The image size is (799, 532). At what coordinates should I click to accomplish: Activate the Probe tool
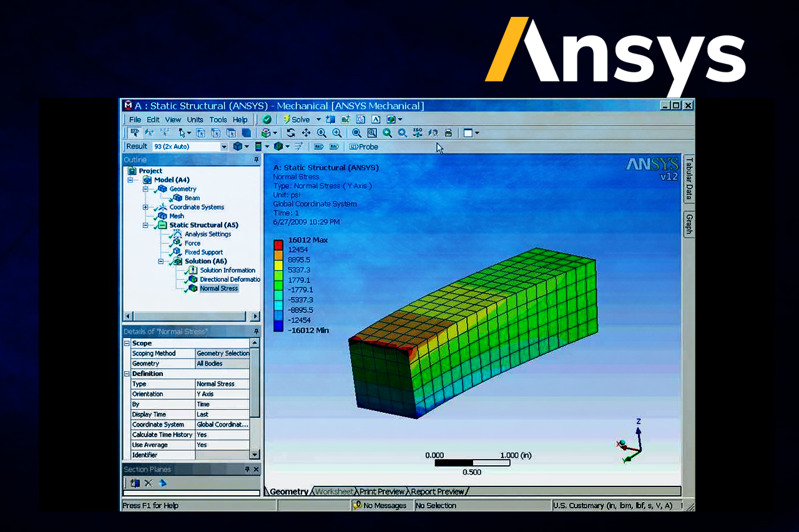coord(363,147)
